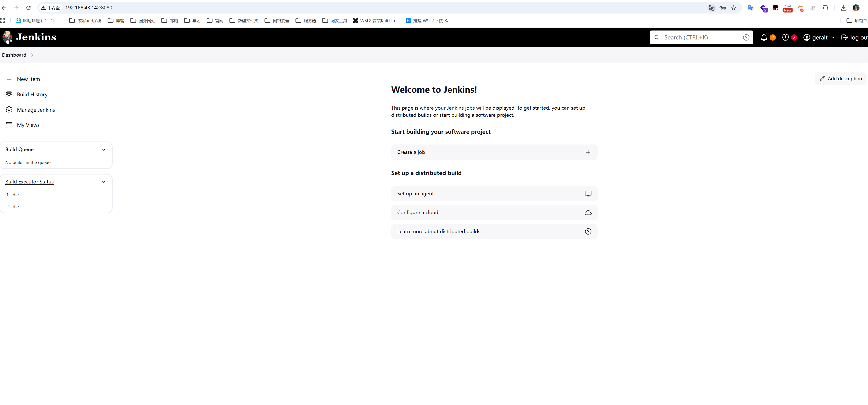Expand the chevron after the Dashboard breadcrumb

[32, 55]
